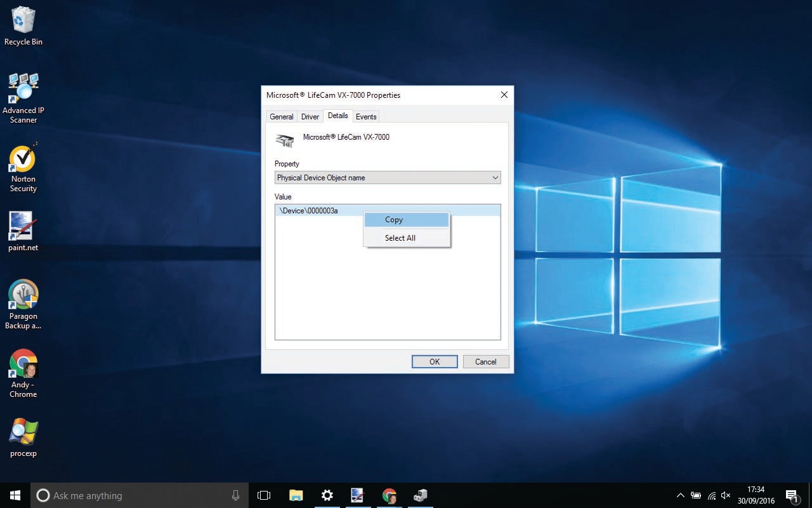812x508 pixels.
Task: Click the Ask me anything search box
Action: [140, 495]
